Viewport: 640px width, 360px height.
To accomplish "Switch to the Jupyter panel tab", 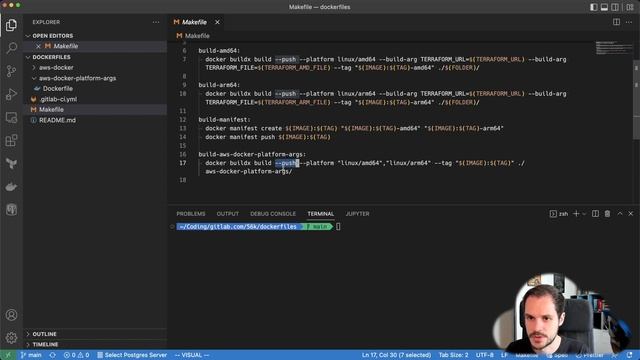I will (357, 214).
